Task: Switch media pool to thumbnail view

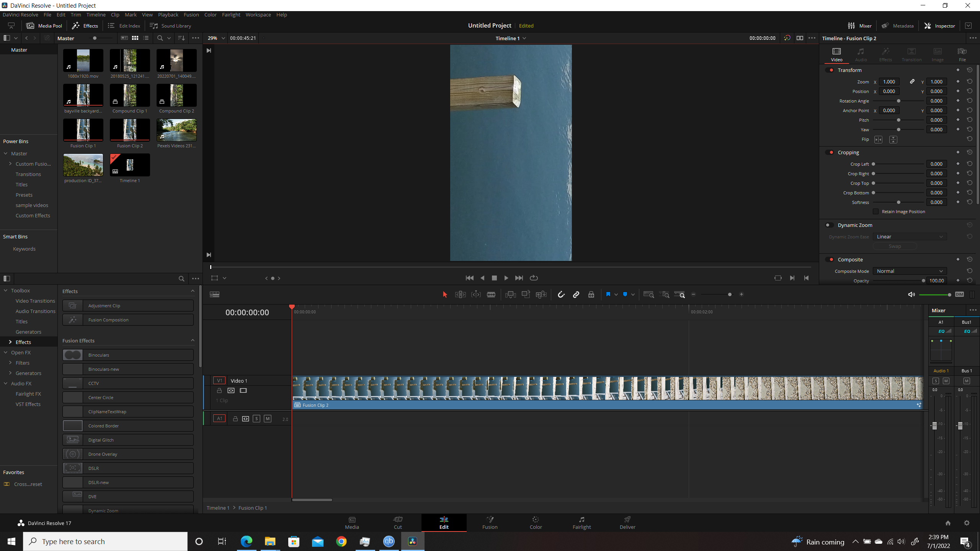Action: [135, 38]
